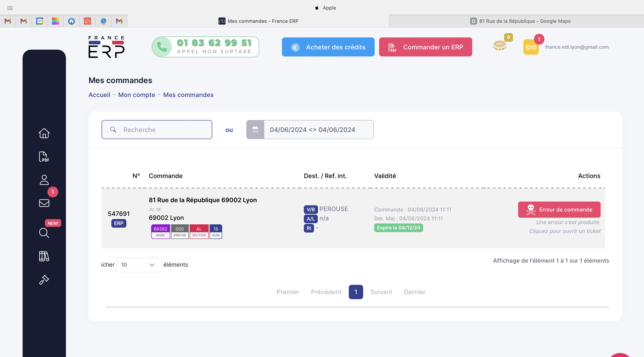Click the V/B badge next to PEROUSE
The width and height of the screenshot is (644, 357).
[311, 210]
